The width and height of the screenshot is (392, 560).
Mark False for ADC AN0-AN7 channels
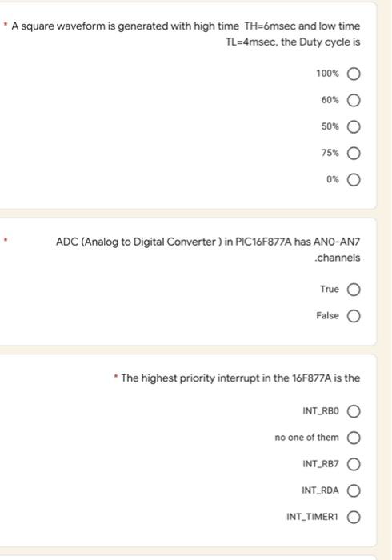pyautogui.click(x=354, y=316)
